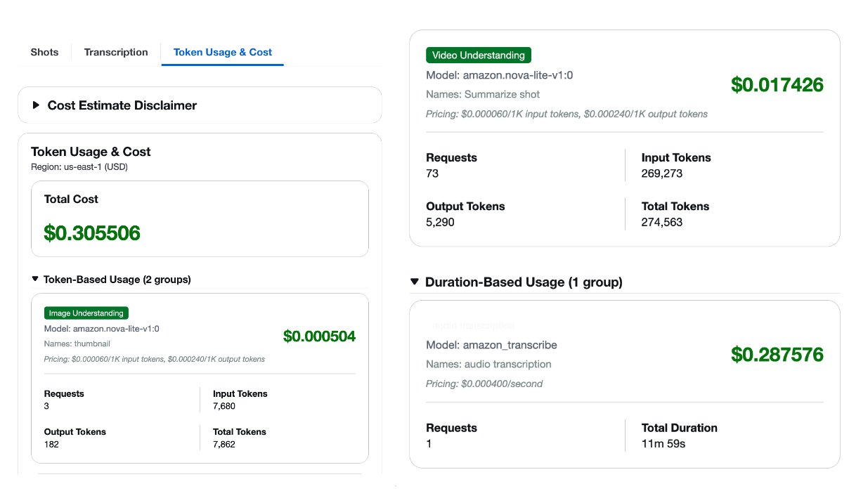This screenshot has width=868, height=491.
Task: Click the 'Names: Summarize shot' text
Action: tap(483, 94)
